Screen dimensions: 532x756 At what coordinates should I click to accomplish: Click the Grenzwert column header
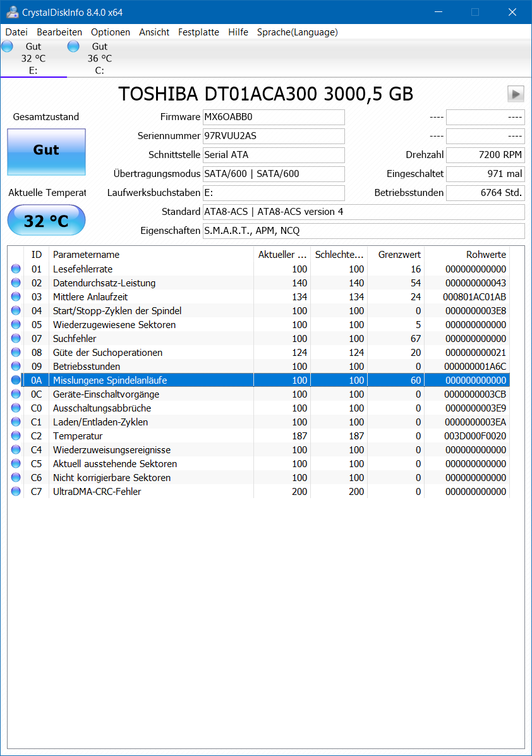(396, 255)
